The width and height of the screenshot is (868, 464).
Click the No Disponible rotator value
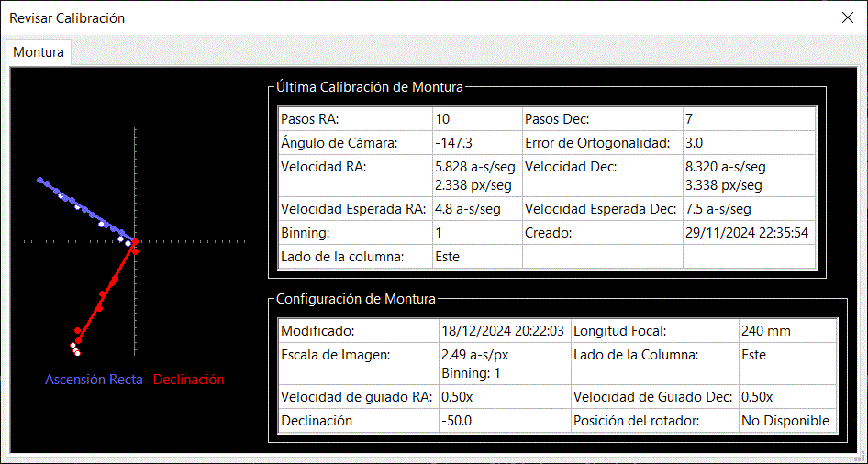coord(785,421)
